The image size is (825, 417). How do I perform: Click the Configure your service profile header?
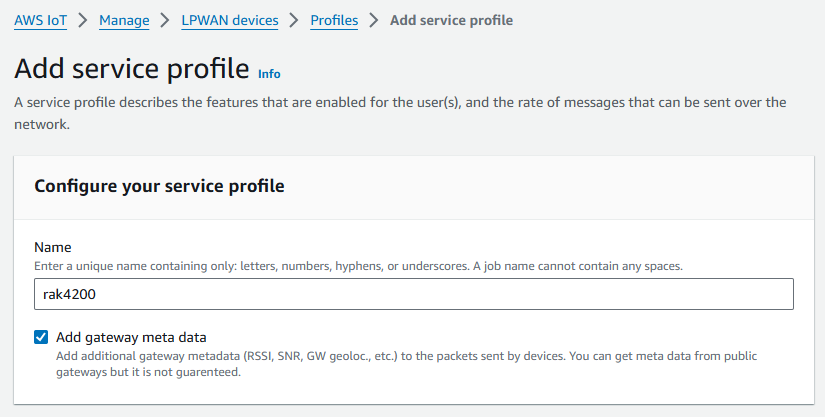[159, 186]
